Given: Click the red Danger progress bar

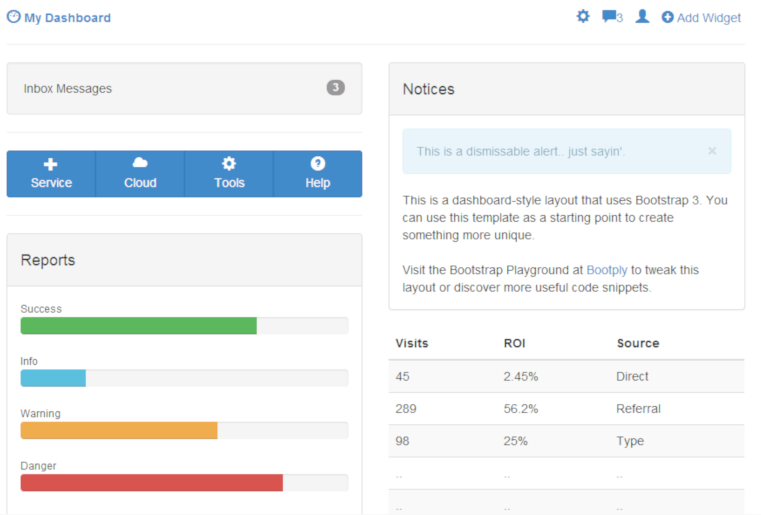Looking at the screenshot, I should pyautogui.click(x=151, y=483).
